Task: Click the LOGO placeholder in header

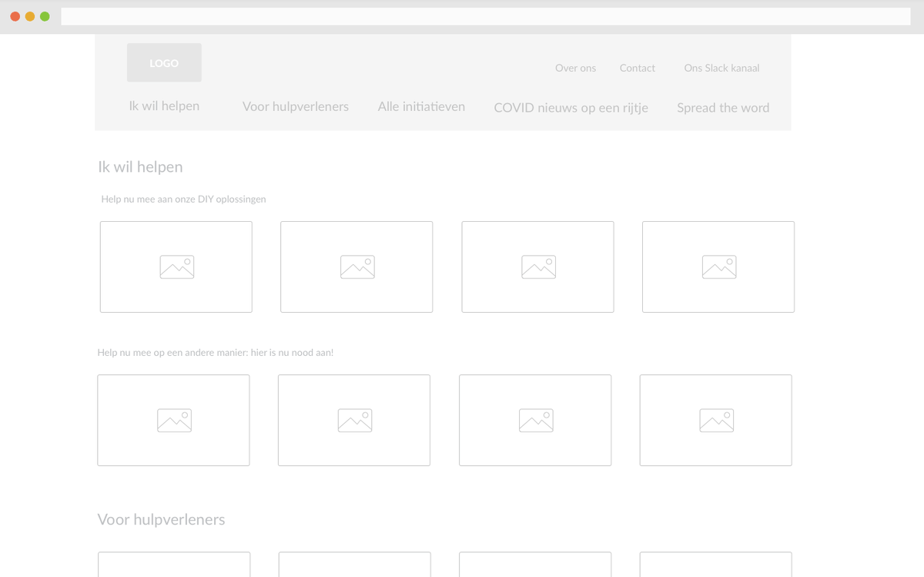Action: click(x=164, y=62)
